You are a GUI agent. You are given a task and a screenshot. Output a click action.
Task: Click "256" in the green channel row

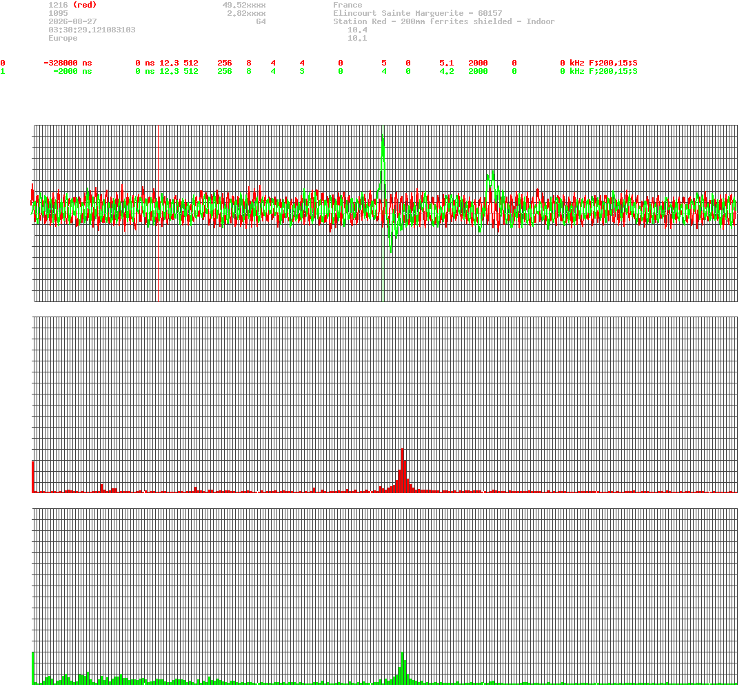pyautogui.click(x=224, y=71)
